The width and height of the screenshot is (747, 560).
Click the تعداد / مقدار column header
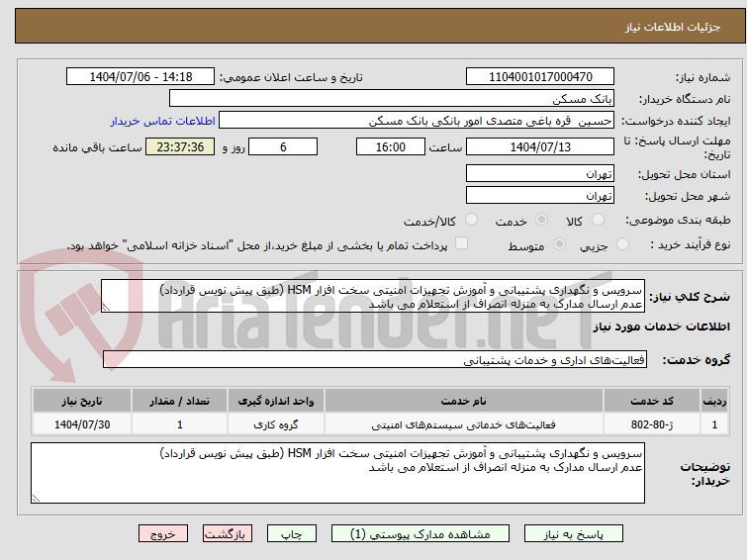(180, 401)
